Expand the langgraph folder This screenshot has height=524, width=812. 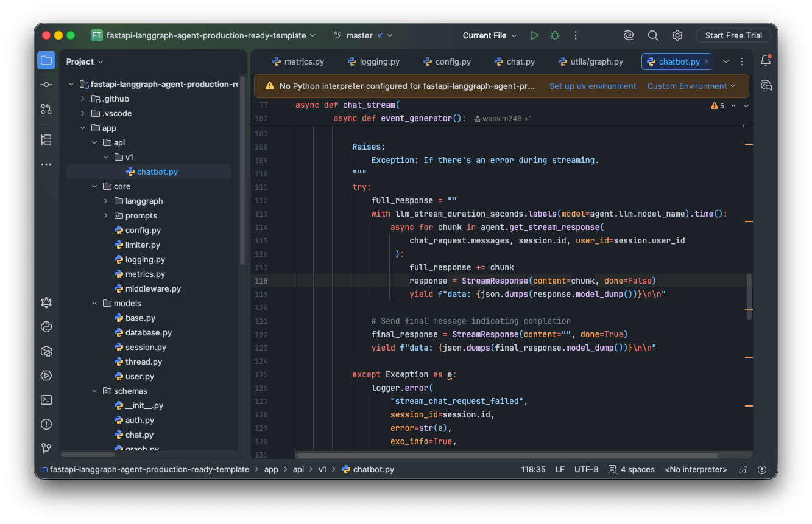106,201
